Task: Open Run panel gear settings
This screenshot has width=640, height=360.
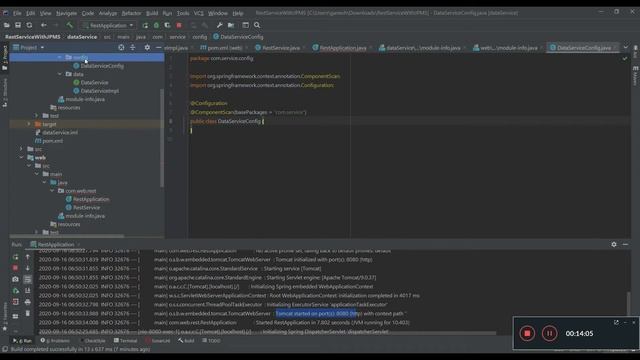Action: click(x=614, y=244)
